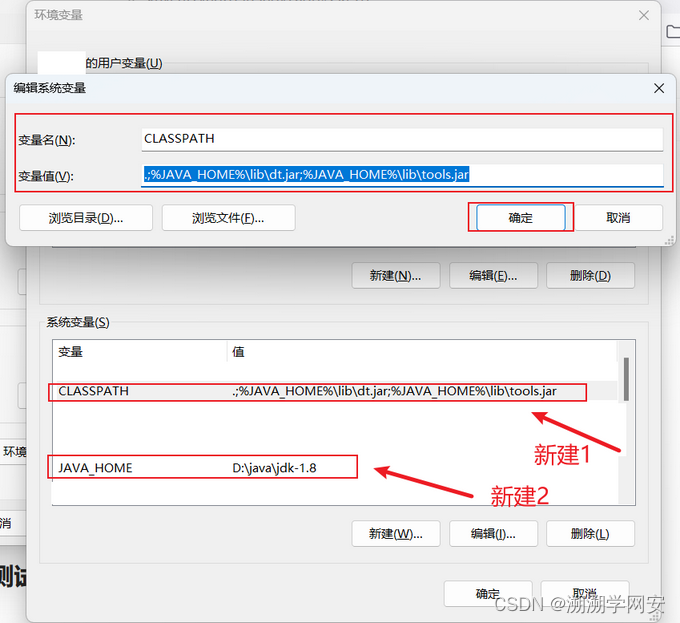Open the Browse Directory (浏览目录) button
Viewport: 680px width, 623px height.
click(86, 218)
